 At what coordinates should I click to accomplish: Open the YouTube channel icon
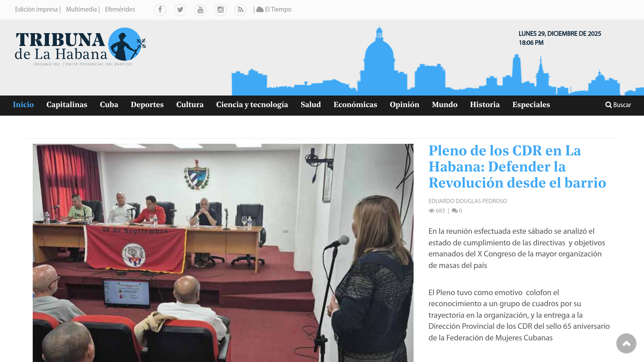[200, 10]
